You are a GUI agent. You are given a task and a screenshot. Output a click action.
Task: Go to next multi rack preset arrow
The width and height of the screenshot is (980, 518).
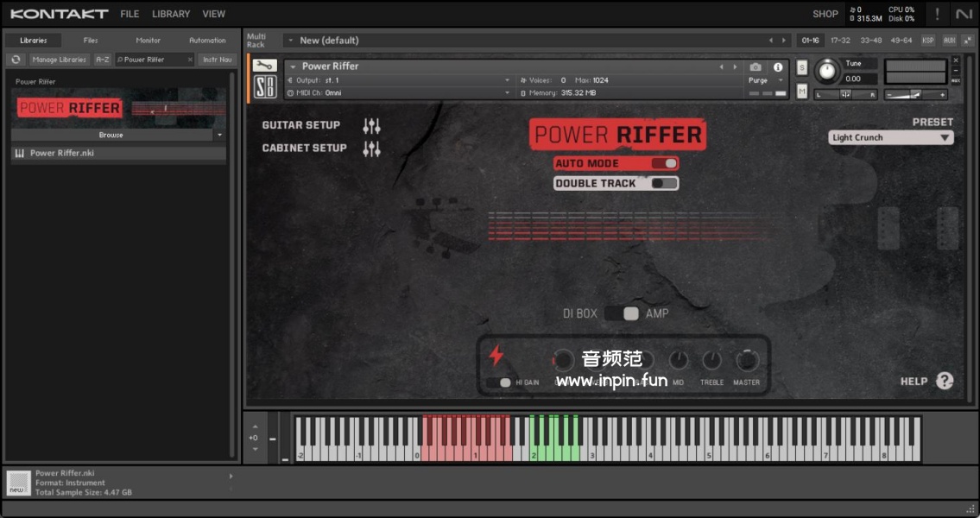tap(784, 40)
